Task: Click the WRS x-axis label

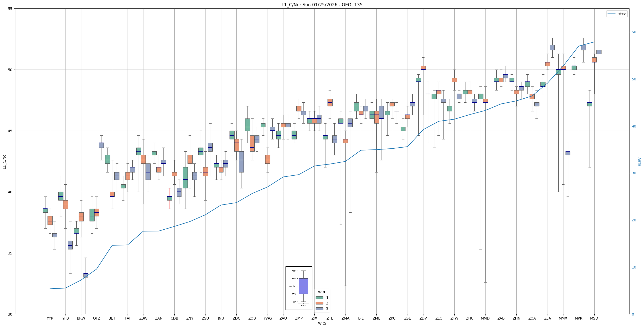Action: coord(322,323)
